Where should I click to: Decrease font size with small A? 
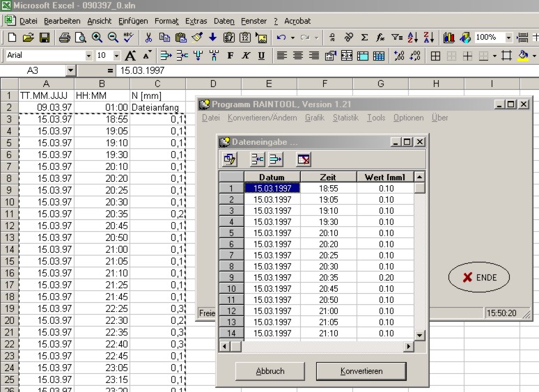(147, 56)
